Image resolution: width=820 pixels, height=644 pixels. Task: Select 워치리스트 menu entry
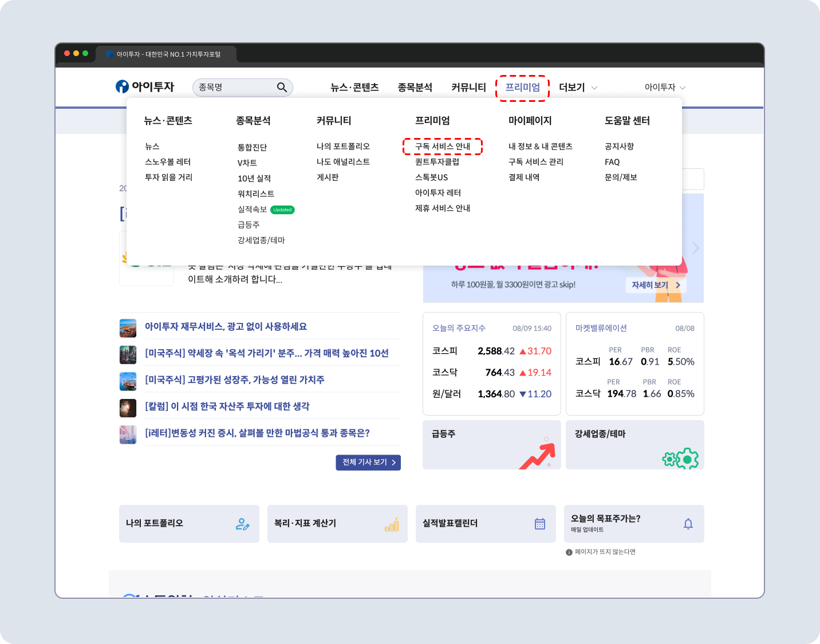pos(256,194)
